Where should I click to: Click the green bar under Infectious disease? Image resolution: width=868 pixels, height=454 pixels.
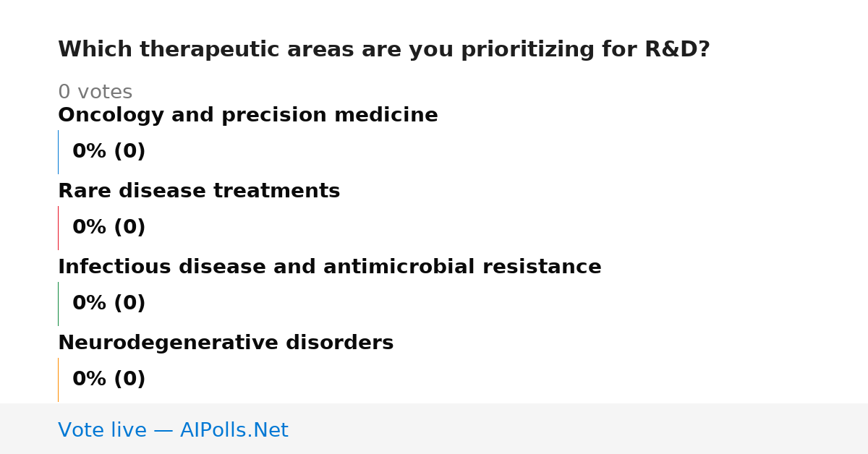click(58, 304)
